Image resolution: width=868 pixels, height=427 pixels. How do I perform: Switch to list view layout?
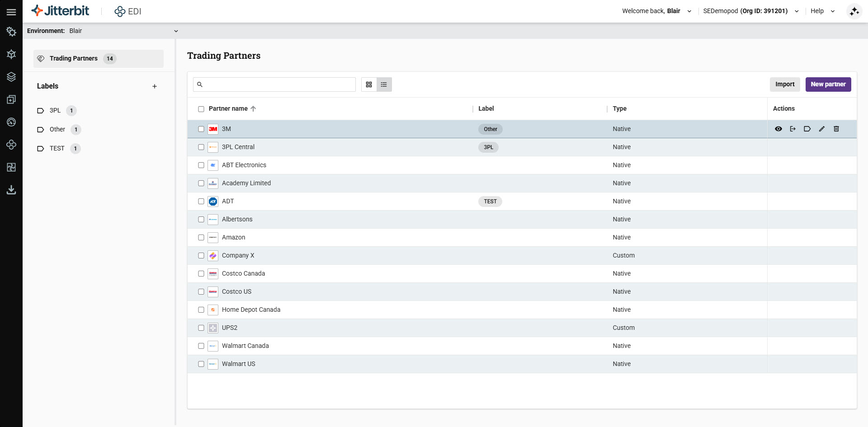tap(384, 84)
